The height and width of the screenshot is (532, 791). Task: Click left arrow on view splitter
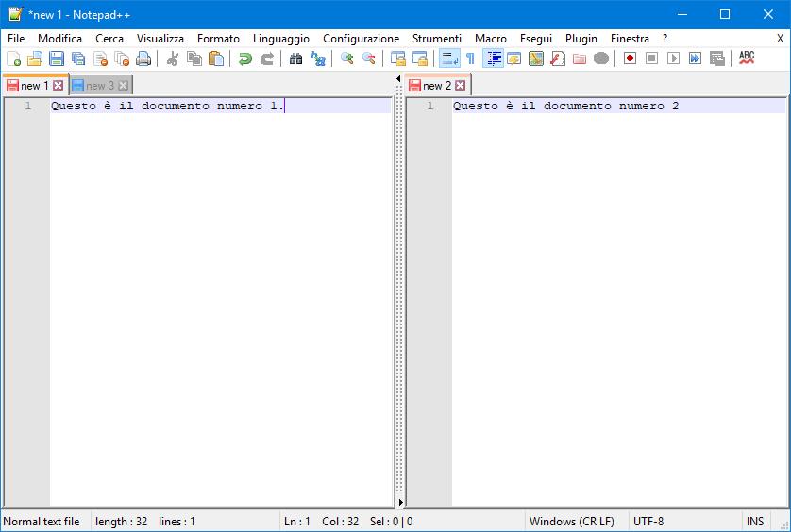point(398,79)
